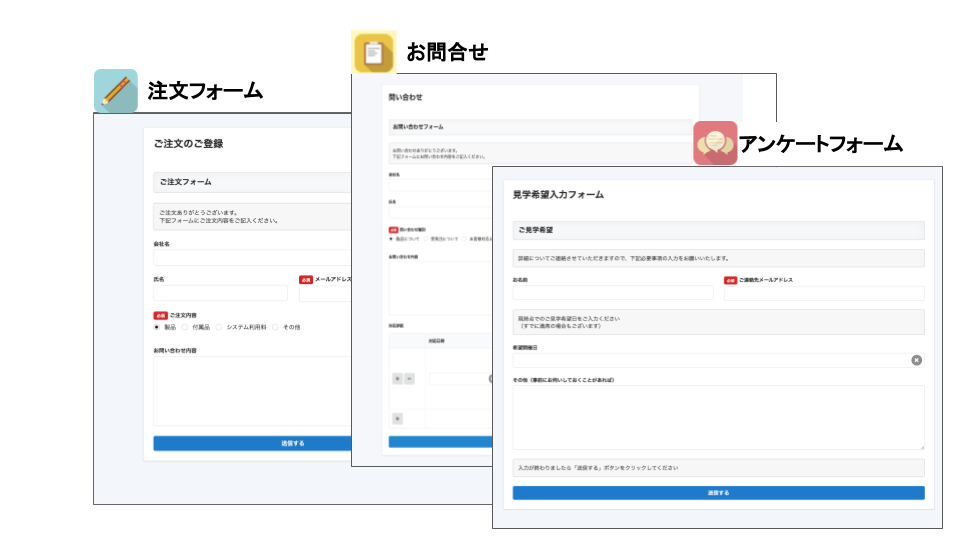Clear the 希望開催日 field with the X icon
Image resolution: width=960 pixels, height=540 pixels.
[x=917, y=360]
